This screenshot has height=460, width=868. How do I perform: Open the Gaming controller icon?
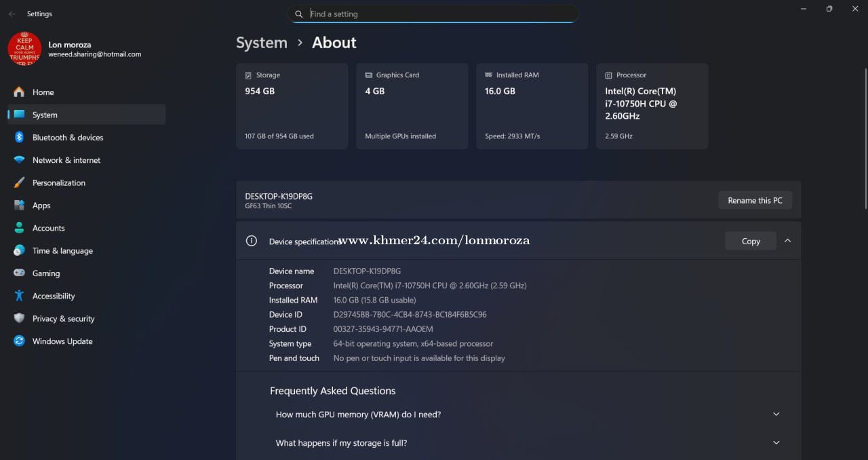pos(19,273)
